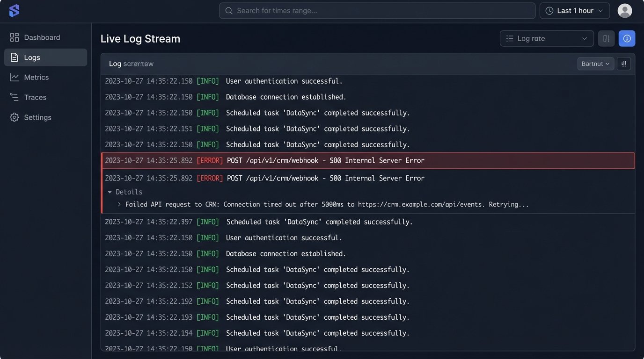
Task: Click the blue info icon button
Action: point(627,38)
